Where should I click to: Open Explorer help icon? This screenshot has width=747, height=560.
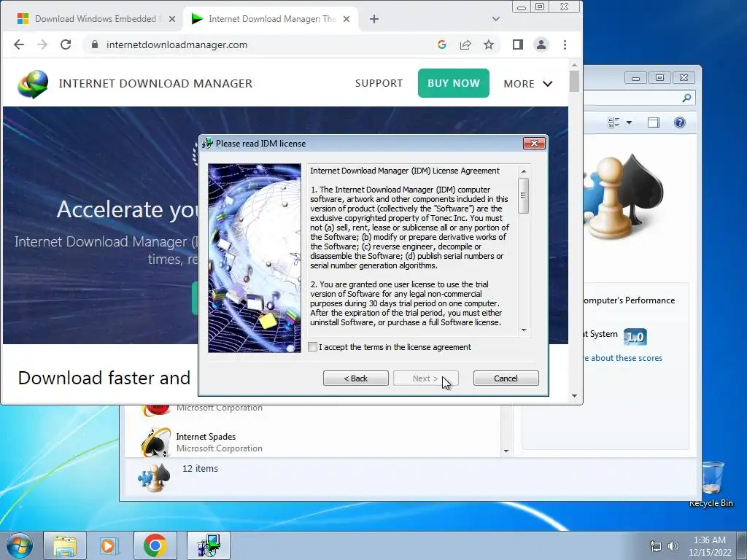pyautogui.click(x=680, y=122)
